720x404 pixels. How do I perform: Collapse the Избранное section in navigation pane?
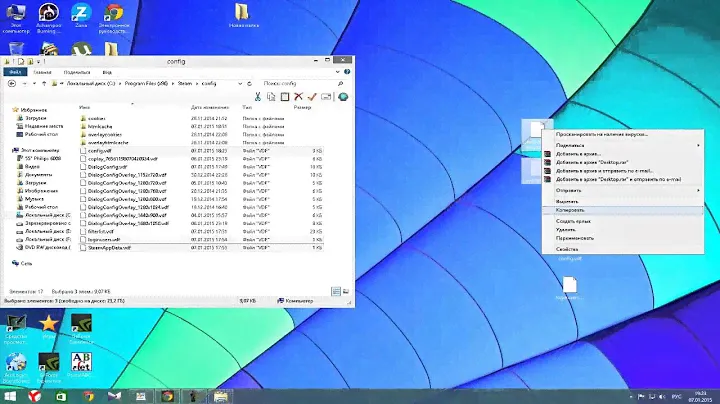click(10, 109)
